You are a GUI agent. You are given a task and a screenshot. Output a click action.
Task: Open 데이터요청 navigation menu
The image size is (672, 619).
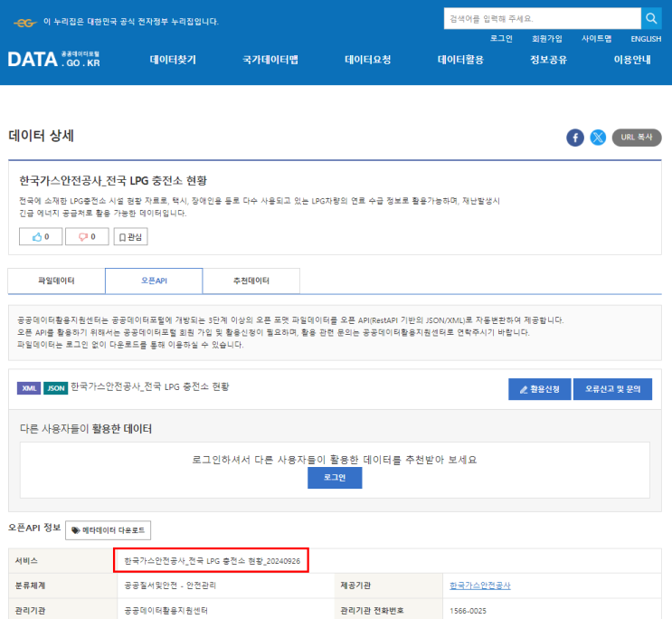[368, 60]
